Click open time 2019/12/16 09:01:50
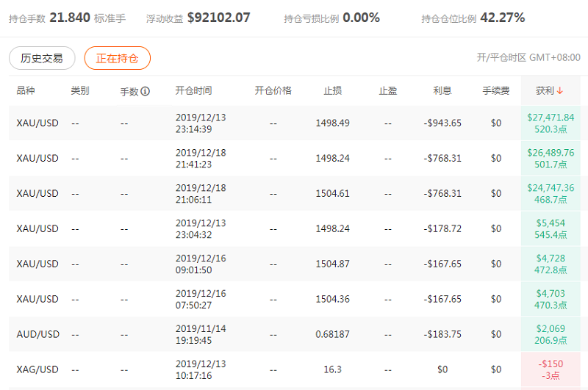 click(x=201, y=264)
